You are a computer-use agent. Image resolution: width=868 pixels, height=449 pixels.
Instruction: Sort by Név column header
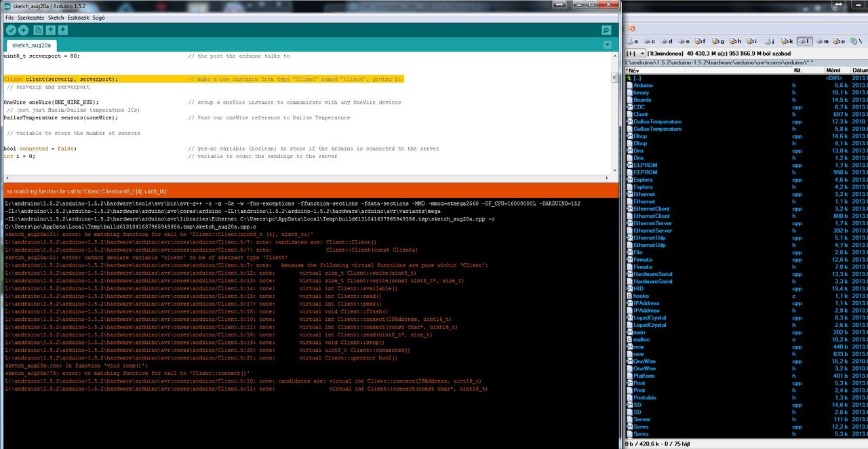tap(708, 70)
